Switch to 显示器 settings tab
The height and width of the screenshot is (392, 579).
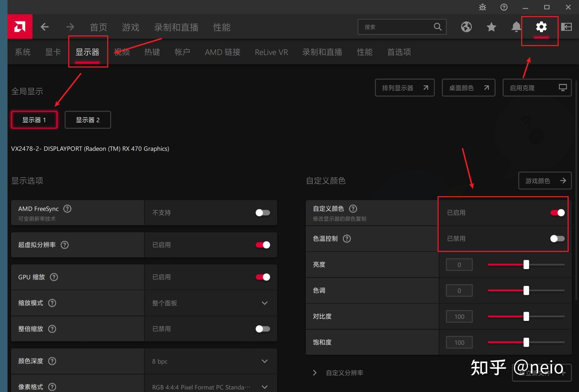point(88,52)
